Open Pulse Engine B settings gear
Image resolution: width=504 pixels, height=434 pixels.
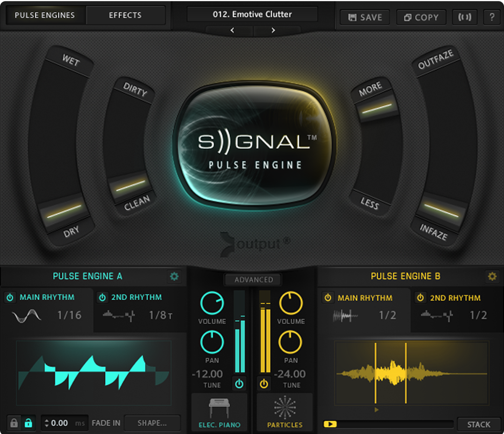tap(492, 276)
